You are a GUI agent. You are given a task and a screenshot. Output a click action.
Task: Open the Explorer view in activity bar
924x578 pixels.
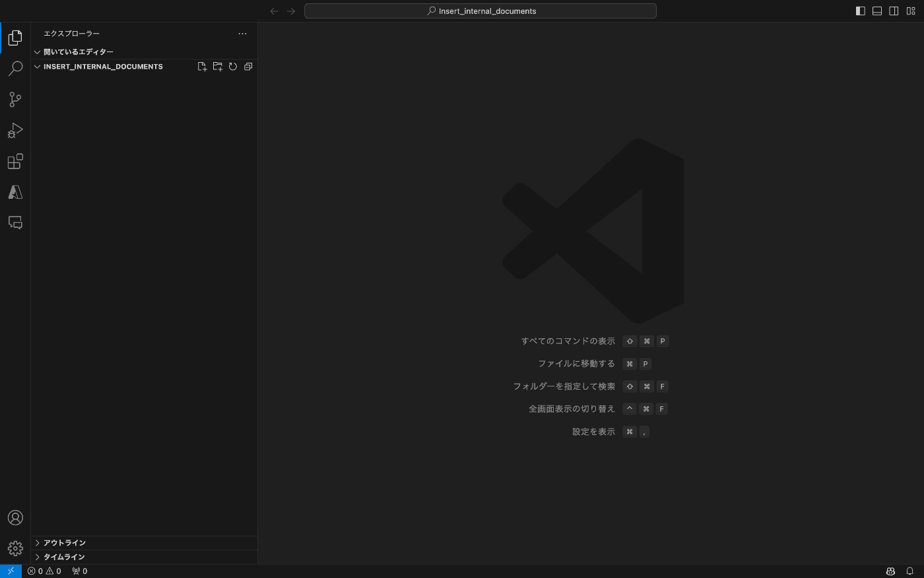(15, 38)
